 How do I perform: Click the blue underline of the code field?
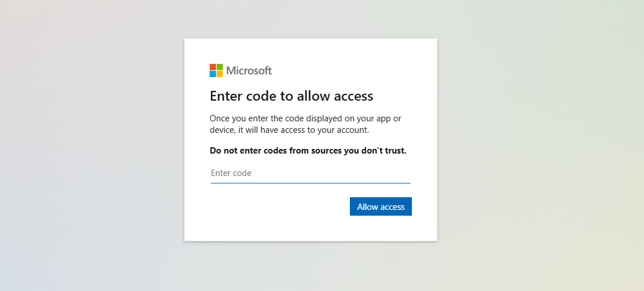click(310, 183)
